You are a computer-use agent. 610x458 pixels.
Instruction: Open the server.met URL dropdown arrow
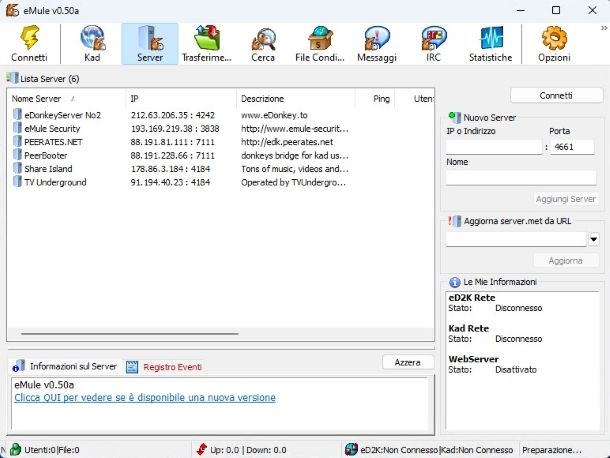coord(594,239)
